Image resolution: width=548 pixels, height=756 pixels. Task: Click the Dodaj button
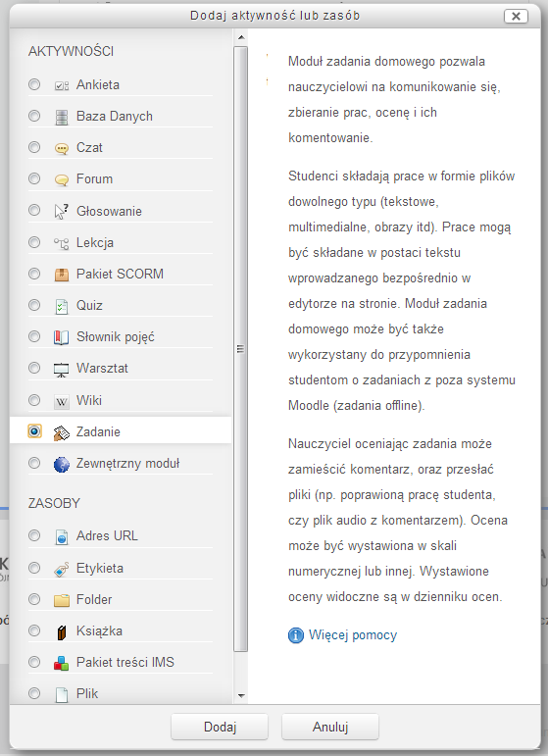(220, 727)
